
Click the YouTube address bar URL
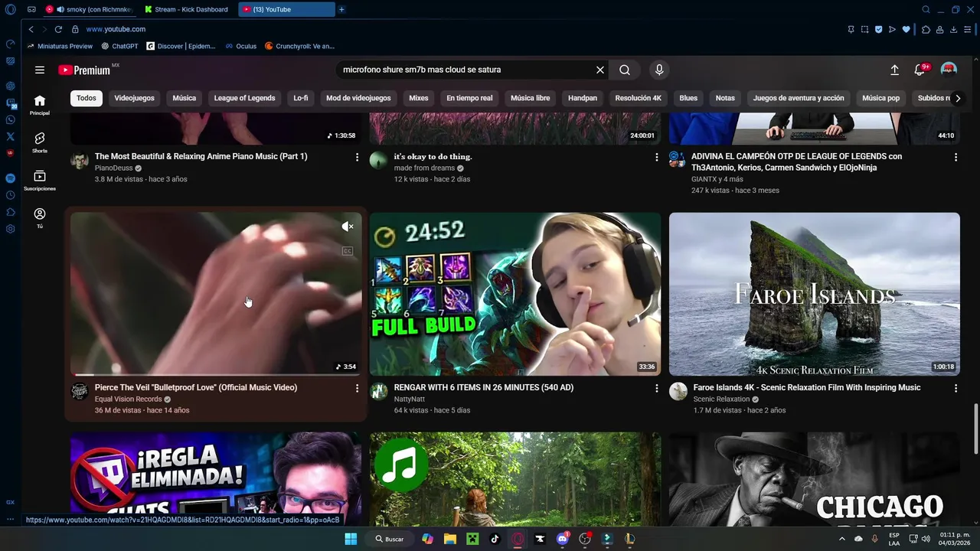tap(116, 29)
